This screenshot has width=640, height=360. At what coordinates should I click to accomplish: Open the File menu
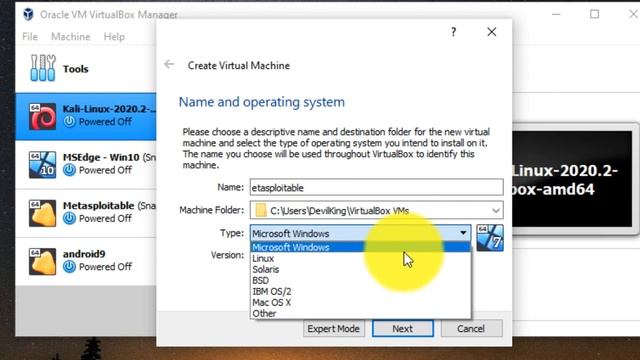click(x=30, y=37)
